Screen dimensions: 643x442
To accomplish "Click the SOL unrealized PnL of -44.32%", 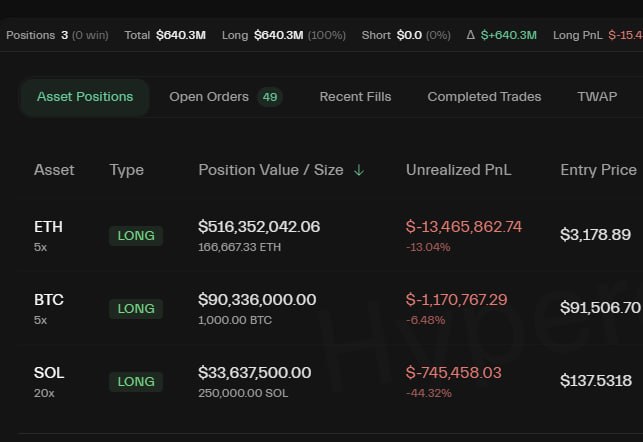I will (428, 393).
